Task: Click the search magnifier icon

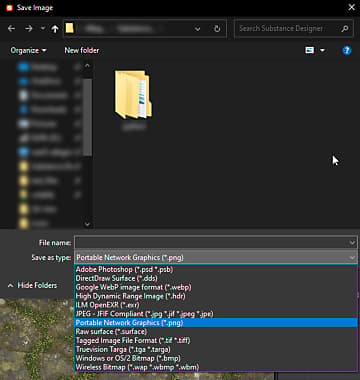Action: point(345,29)
